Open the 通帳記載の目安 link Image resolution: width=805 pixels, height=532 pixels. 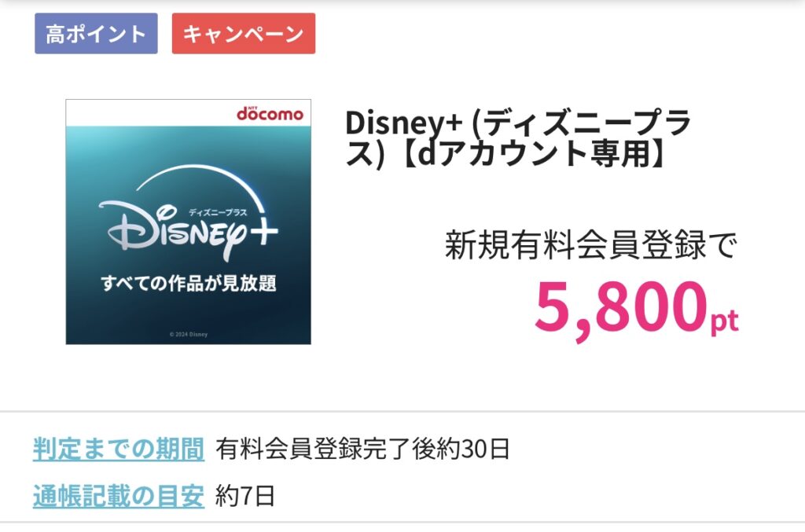pyautogui.click(x=119, y=496)
